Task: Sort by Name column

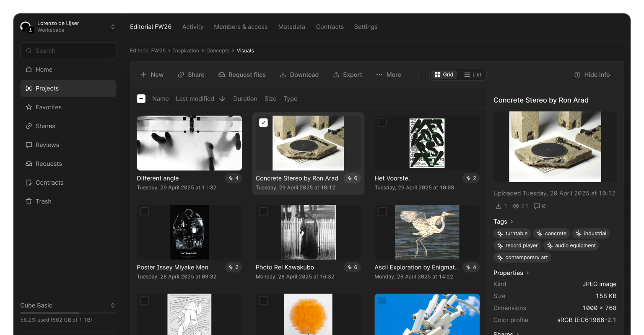Action: click(x=161, y=99)
